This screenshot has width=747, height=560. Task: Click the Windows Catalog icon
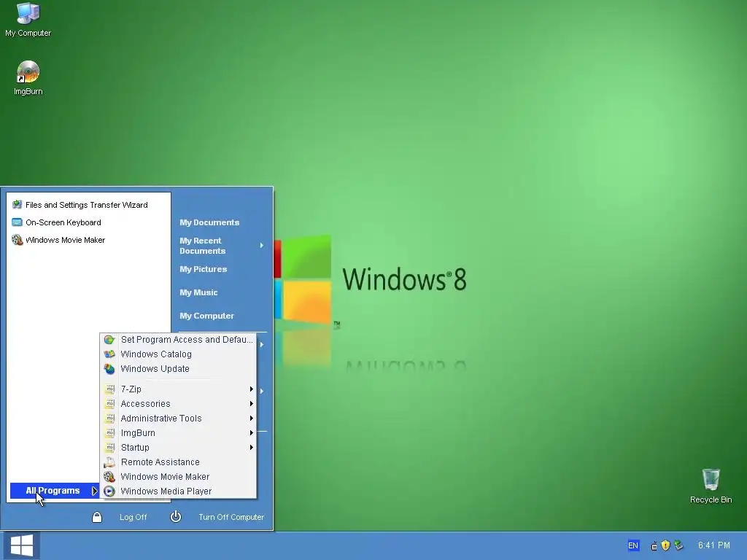point(109,354)
